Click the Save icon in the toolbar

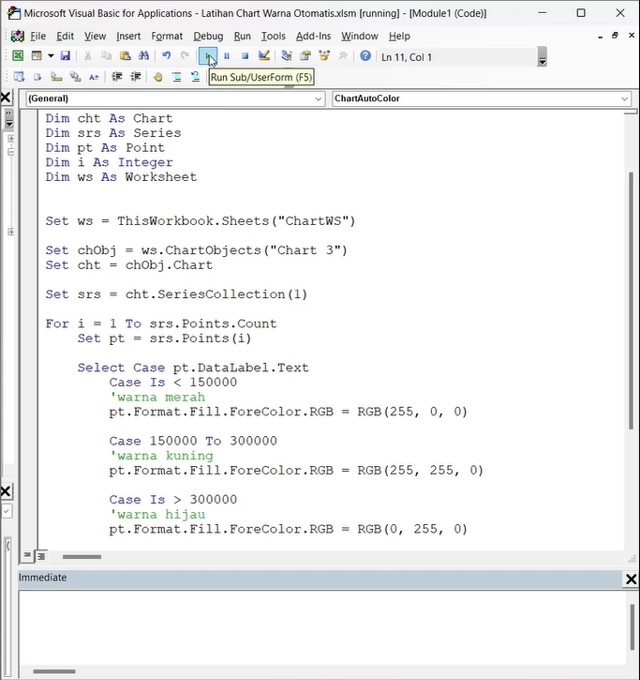coord(65,56)
